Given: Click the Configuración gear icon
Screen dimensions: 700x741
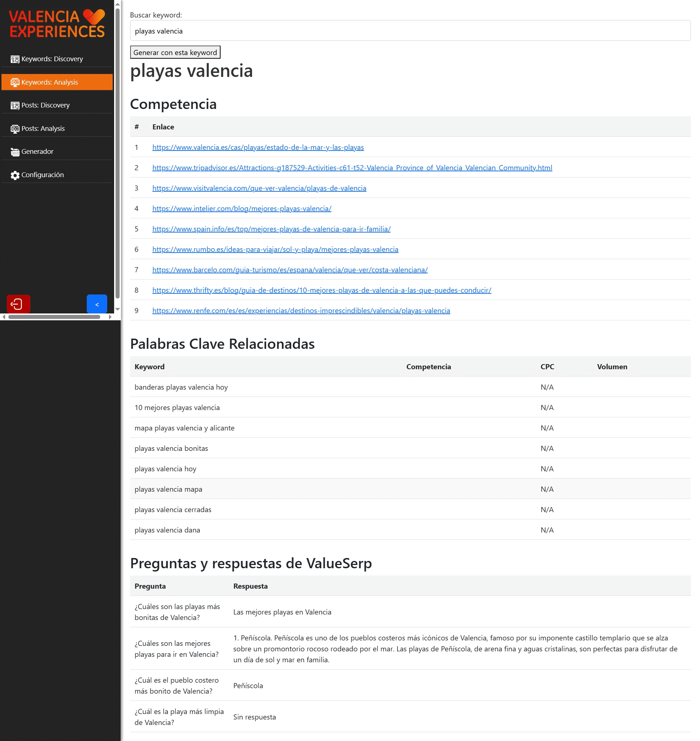Looking at the screenshot, I should click(x=15, y=175).
